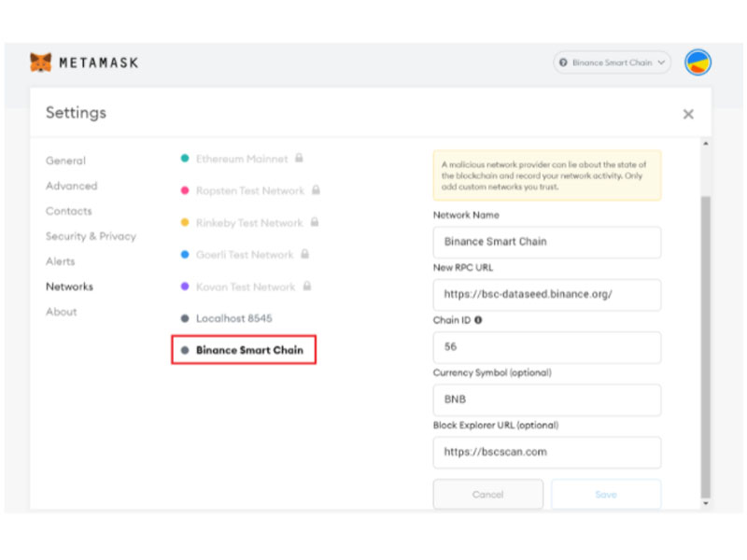This screenshot has height=560, width=747.
Task: Open the Advanced settings tab
Action: [72, 186]
